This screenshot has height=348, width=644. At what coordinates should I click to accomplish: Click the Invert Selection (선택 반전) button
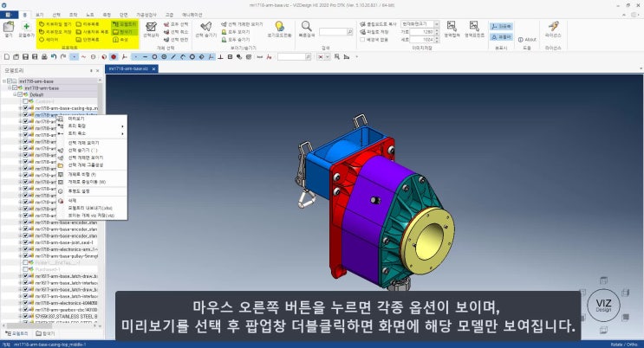pyautogui.click(x=176, y=40)
